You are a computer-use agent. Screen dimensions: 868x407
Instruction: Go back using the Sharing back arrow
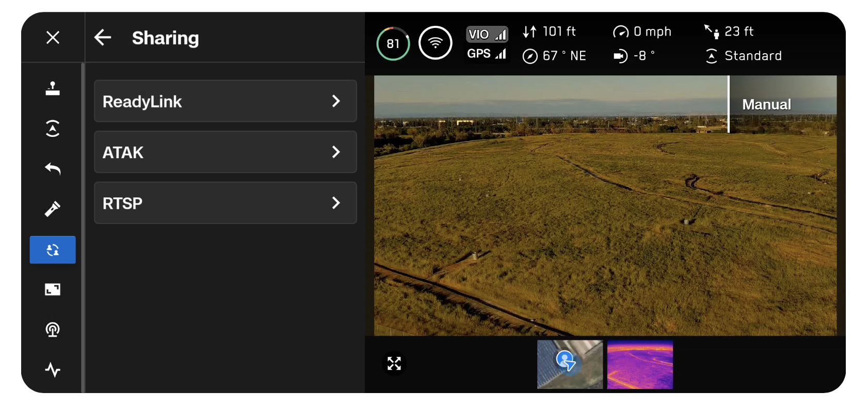point(103,38)
